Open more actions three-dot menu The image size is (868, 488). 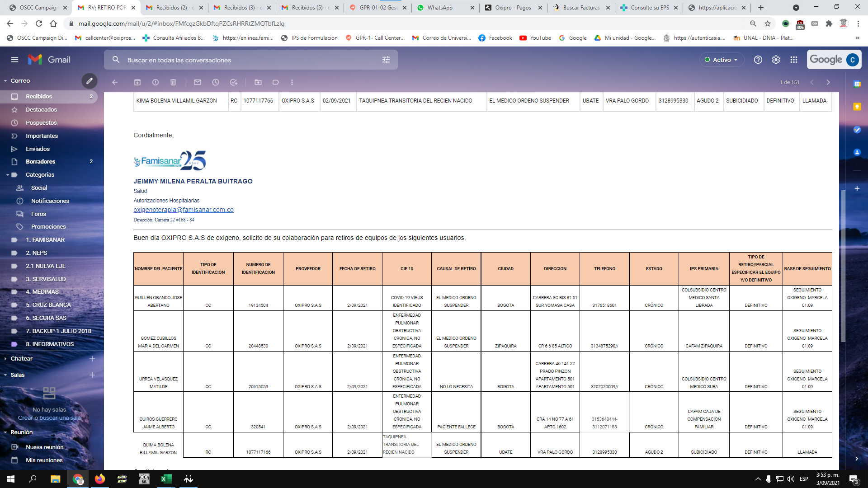(292, 82)
